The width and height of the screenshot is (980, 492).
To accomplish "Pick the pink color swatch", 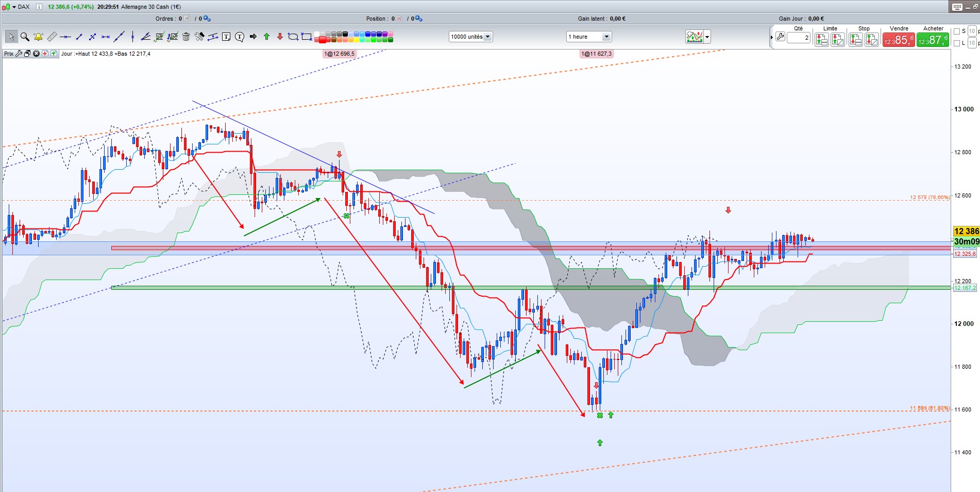I will [x=391, y=34].
